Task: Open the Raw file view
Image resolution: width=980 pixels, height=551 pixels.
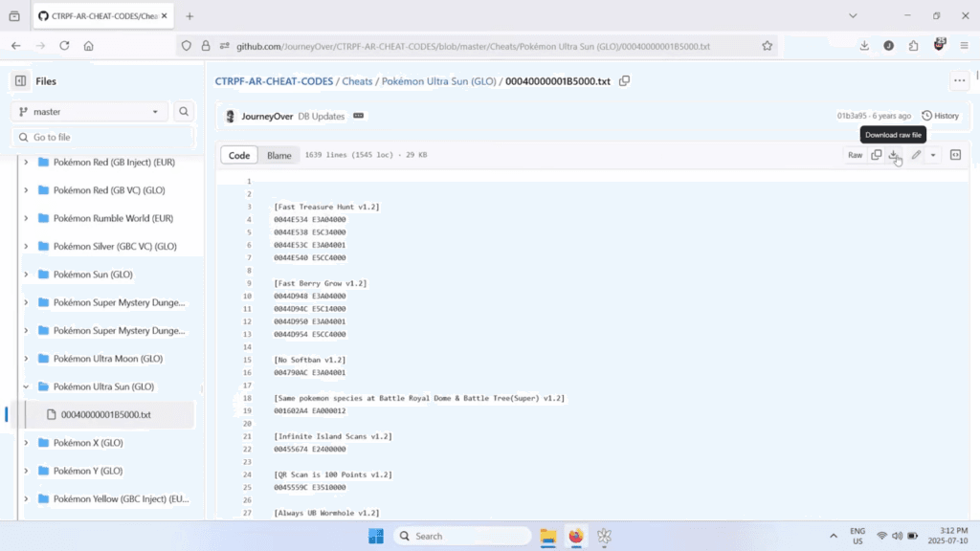Action: 855,155
